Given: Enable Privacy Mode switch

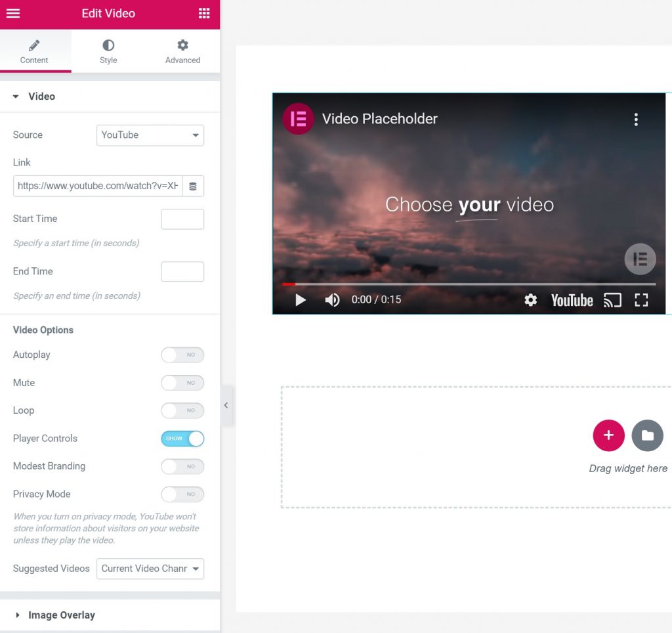Looking at the screenshot, I should (182, 494).
